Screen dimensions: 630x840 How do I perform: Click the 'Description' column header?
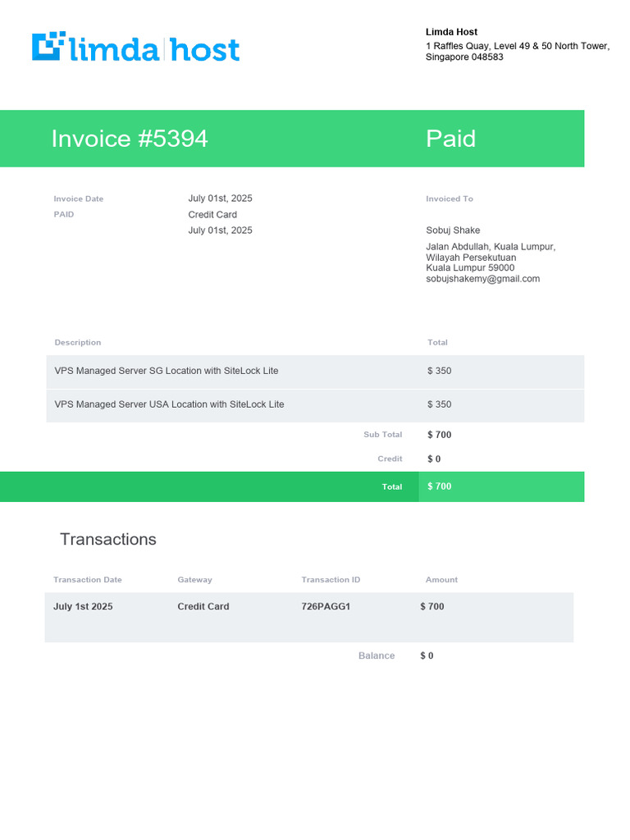[78, 342]
